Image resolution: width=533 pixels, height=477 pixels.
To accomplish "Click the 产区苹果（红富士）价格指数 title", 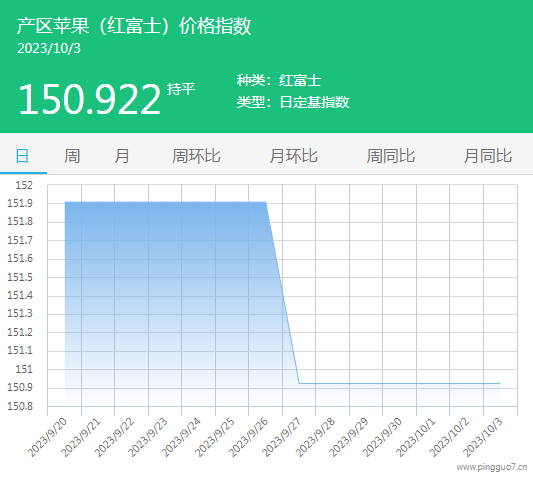I will pos(134,25).
